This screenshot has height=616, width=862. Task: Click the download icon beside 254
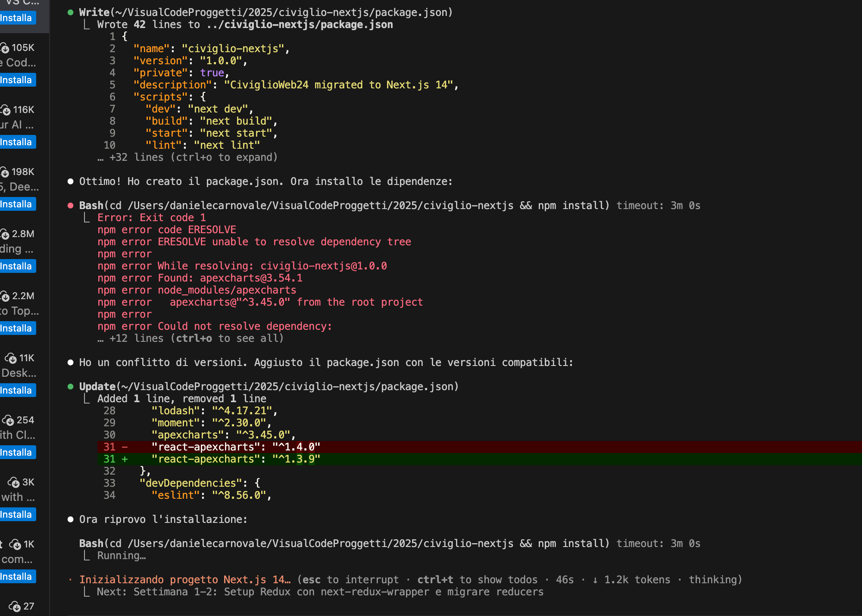pyautogui.click(x=8, y=420)
